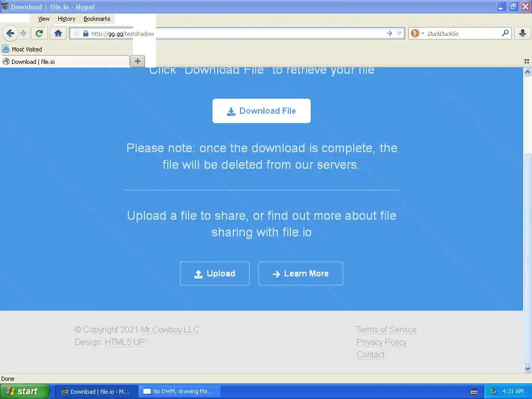Viewport: 532px width, 399px height.
Task: Click the Download File button
Action: [x=261, y=111]
